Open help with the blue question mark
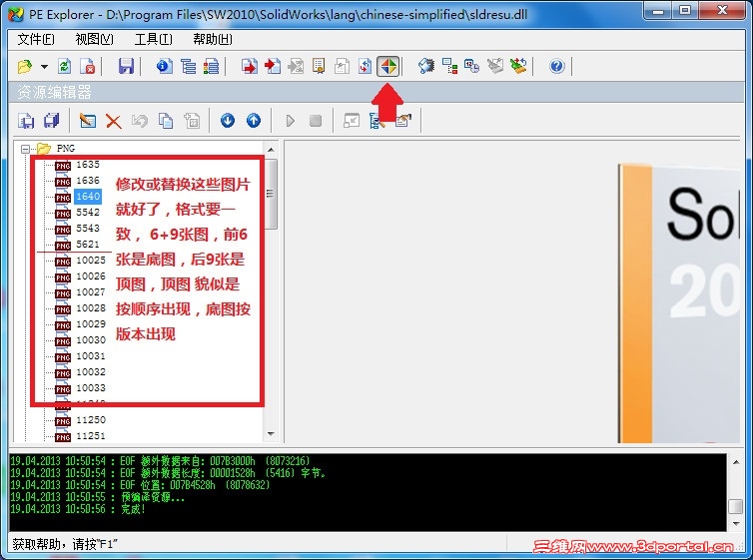This screenshot has height=560, width=753. pos(556,66)
